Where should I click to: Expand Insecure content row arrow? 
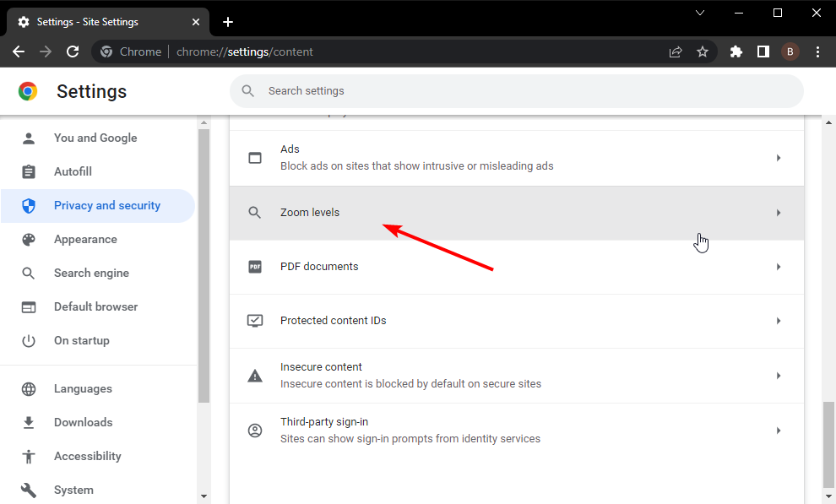coord(779,377)
